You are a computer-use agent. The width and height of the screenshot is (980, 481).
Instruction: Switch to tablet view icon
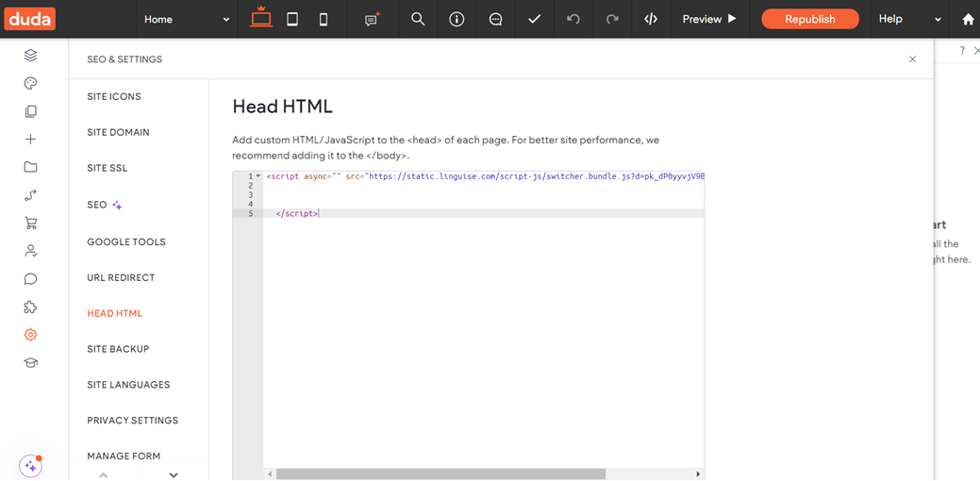[x=291, y=20]
